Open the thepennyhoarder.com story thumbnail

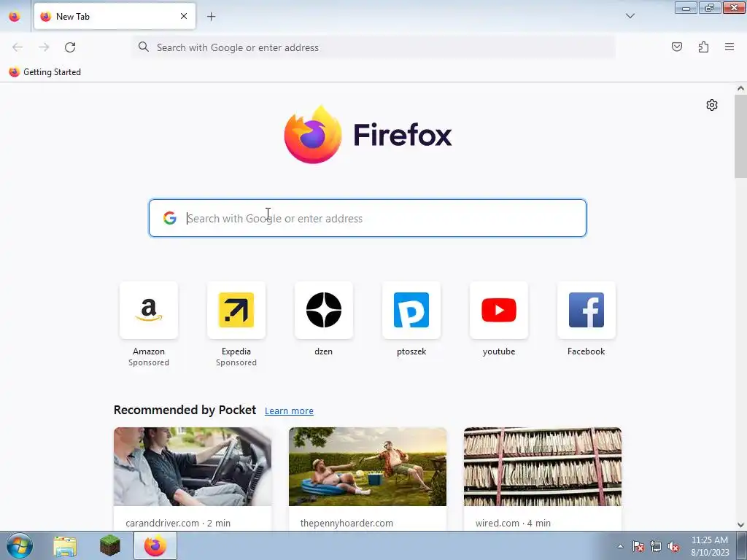(368, 466)
